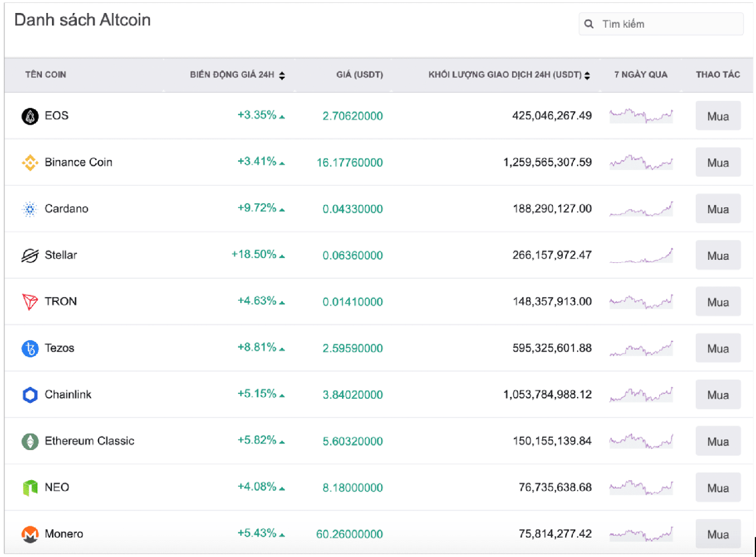Click Chainlink volume 1,053,784,988.12

[x=548, y=395]
